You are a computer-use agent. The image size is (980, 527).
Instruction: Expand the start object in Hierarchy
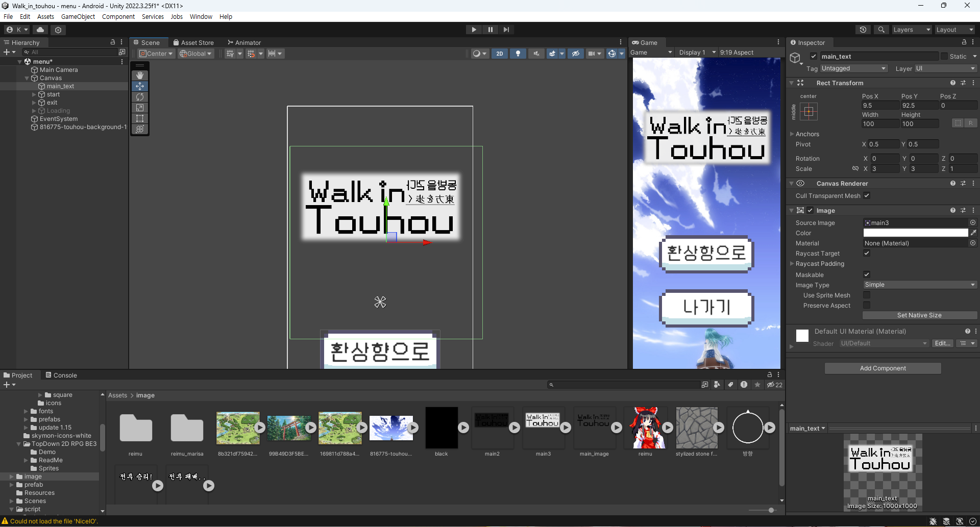click(34, 94)
